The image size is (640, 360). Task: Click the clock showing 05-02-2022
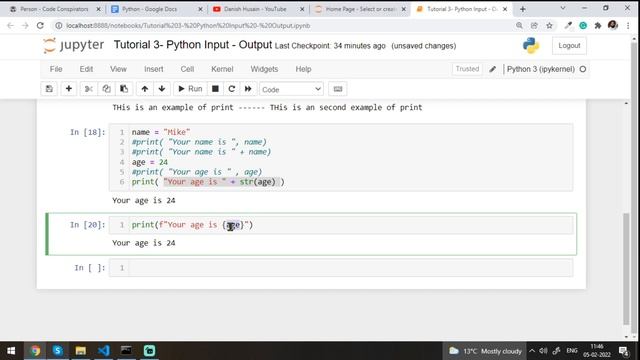tap(597, 351)
